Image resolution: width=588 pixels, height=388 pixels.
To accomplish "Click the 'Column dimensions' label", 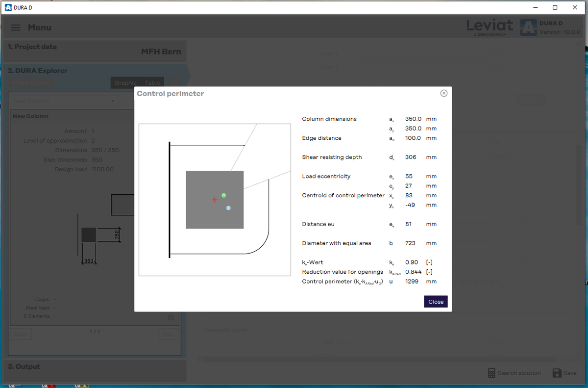I will tap(329, 119).
